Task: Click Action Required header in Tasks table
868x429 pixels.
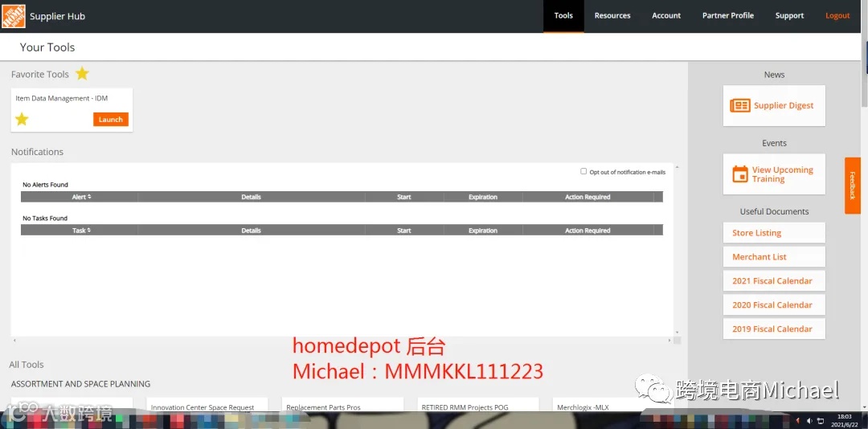Action: coord(588,231)
